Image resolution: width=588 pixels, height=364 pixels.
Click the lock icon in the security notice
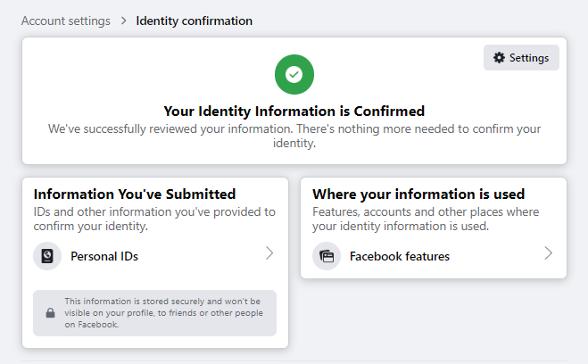point(50,312)
